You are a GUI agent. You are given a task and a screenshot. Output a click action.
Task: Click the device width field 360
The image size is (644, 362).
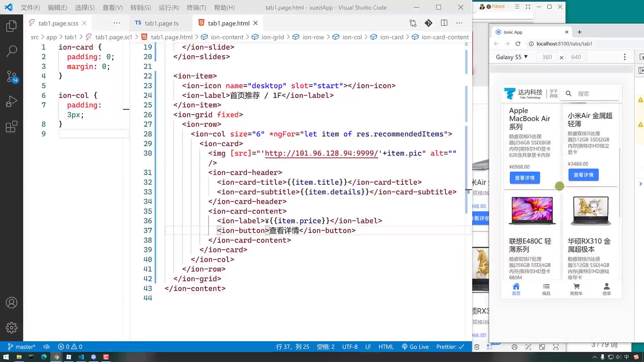(547, 57)
